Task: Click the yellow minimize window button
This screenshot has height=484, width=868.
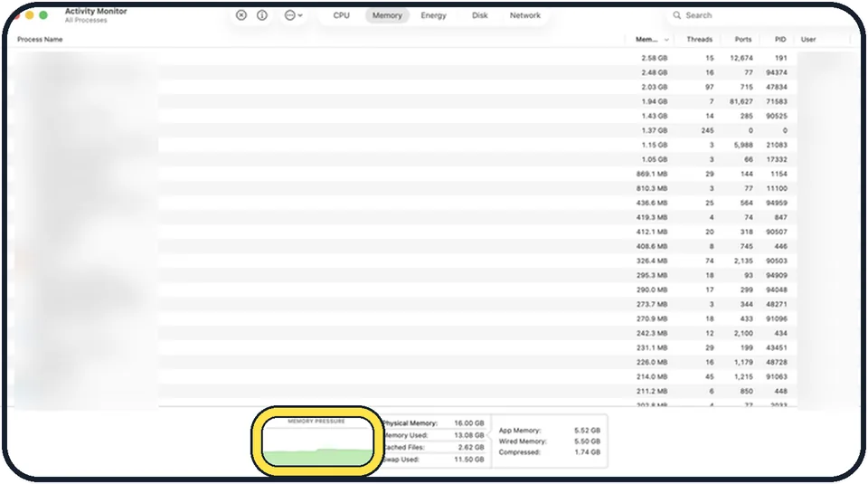Action: [29, 15]
